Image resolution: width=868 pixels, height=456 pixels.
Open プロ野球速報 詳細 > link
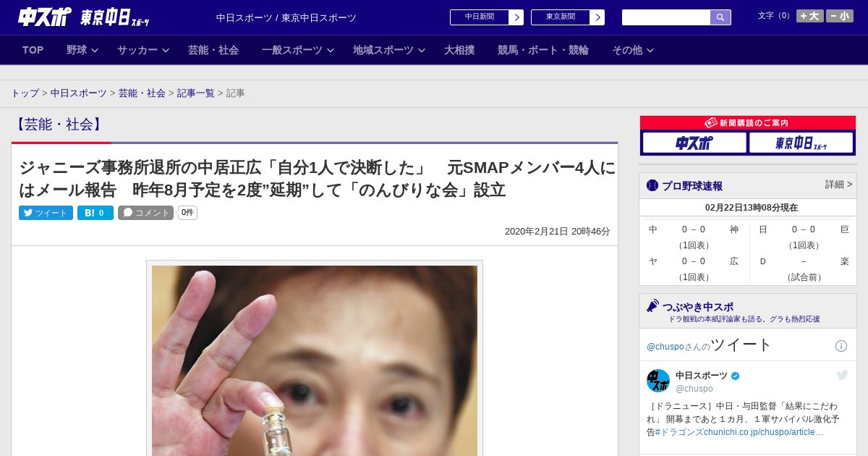839,185
